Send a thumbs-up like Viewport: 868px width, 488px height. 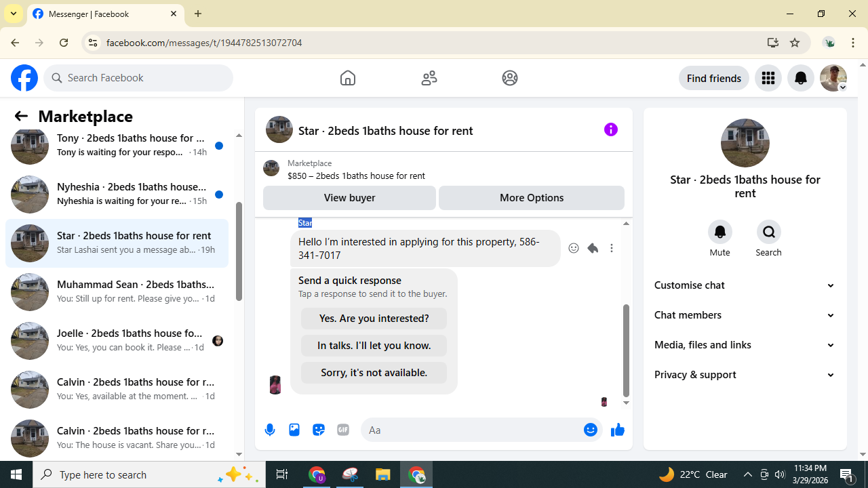(617, 430)
